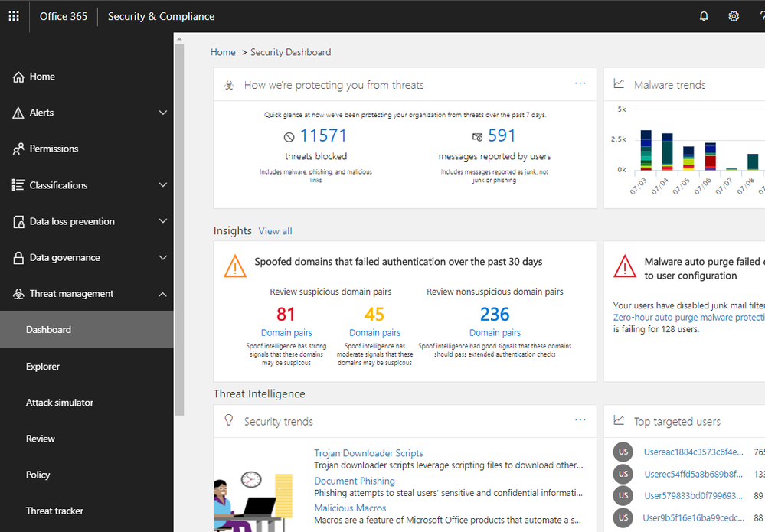Open the Trojan Downloader Scripts link
765x532 pixels.
(368, 453)
